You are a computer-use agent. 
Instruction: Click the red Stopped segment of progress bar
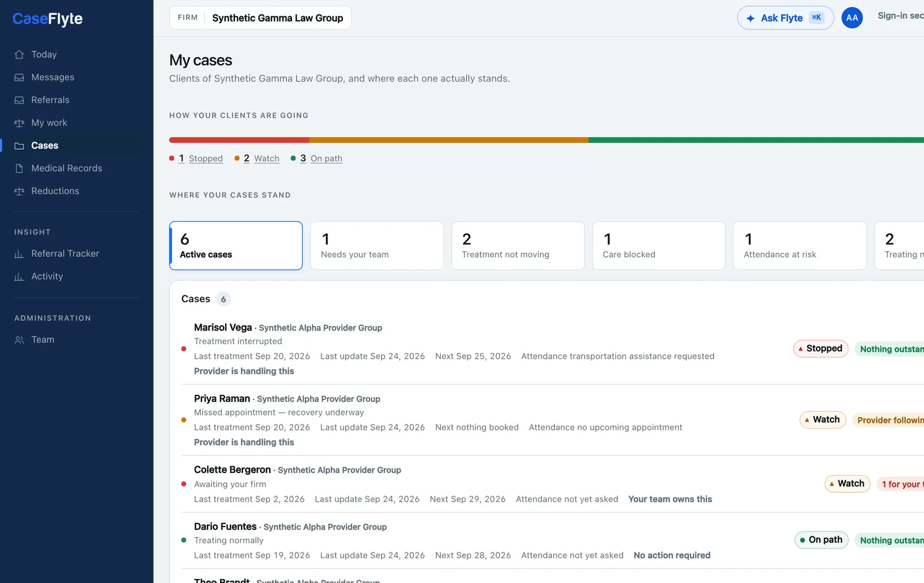pos(239,140)
